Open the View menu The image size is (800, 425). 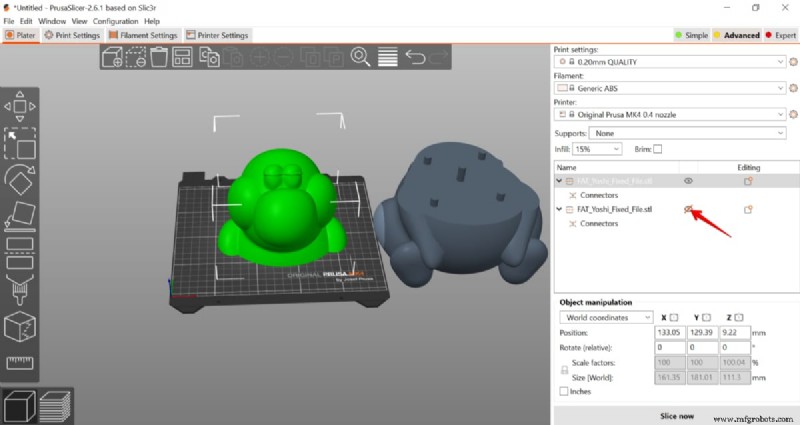79,21
